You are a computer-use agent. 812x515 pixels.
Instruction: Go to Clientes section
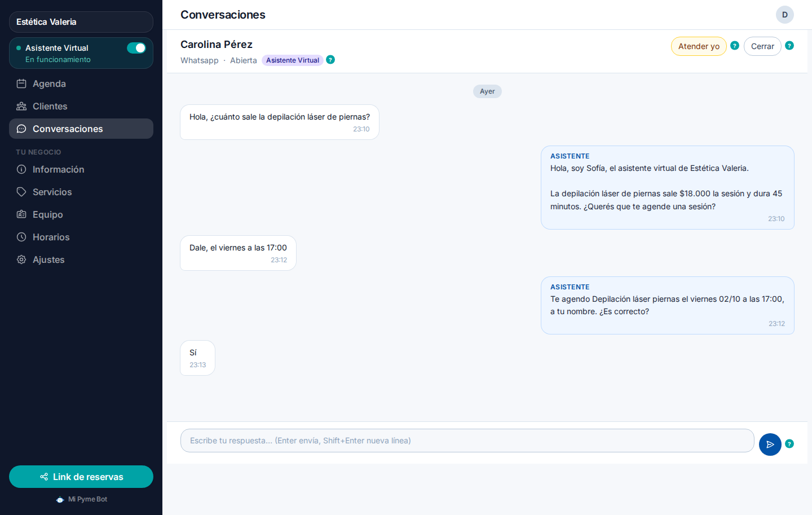pos(81,106)
